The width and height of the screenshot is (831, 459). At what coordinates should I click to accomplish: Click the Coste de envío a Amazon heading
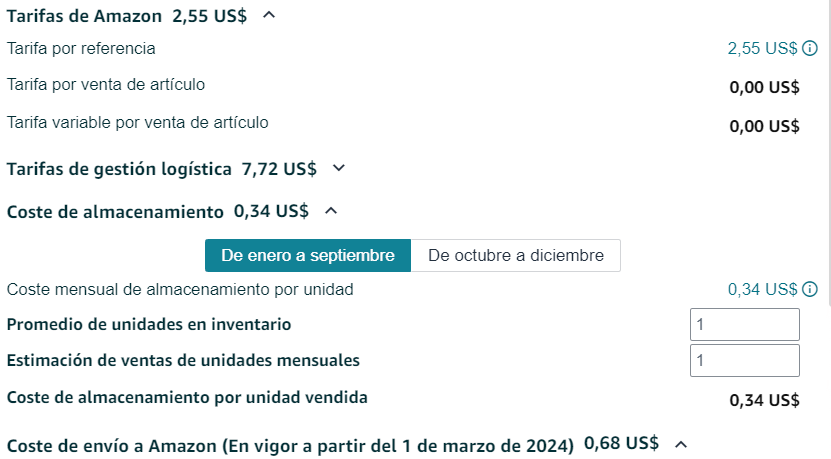(x=290, y=445)
